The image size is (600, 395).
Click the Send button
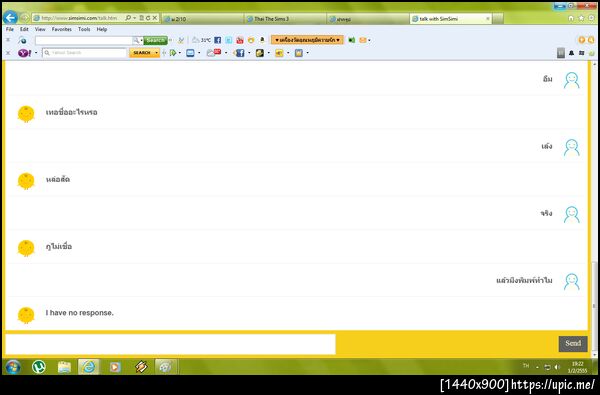click(x=573, y=343)
